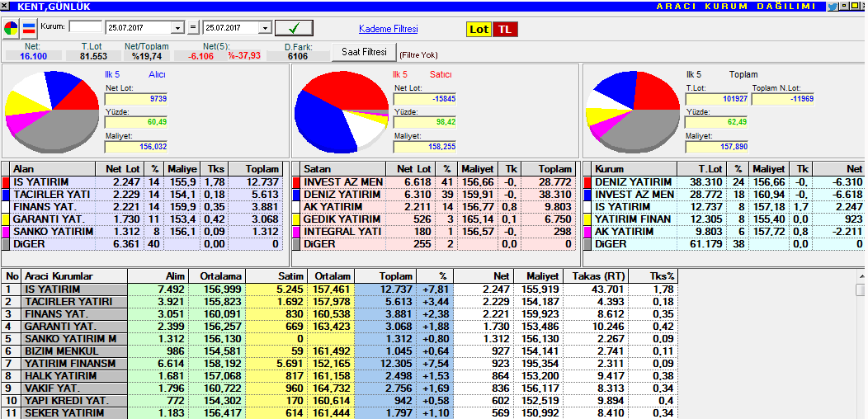The width and height of the screenshot is (868, 419).
Task: Click the scroll-up arrow of broker list
Action: tap(861, 275)
